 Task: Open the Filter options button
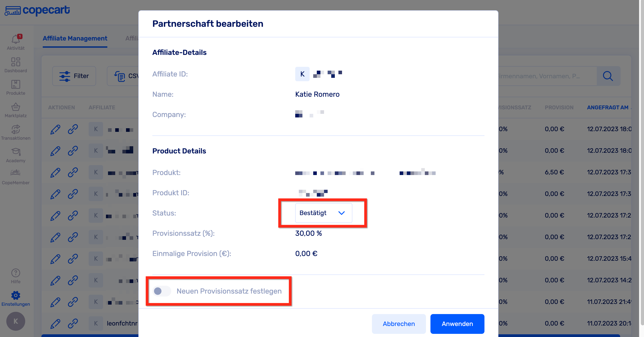pyautogui.click(x=74, y=76)
